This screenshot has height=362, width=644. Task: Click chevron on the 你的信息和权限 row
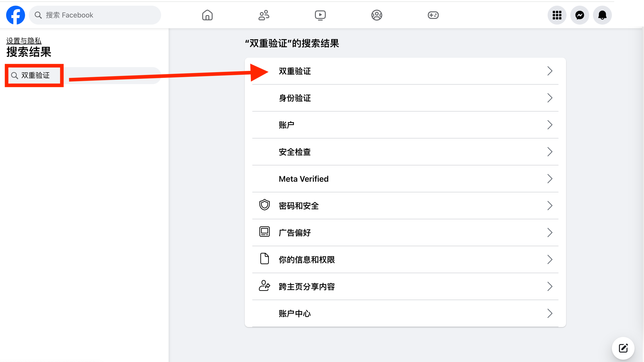point(550,259)
